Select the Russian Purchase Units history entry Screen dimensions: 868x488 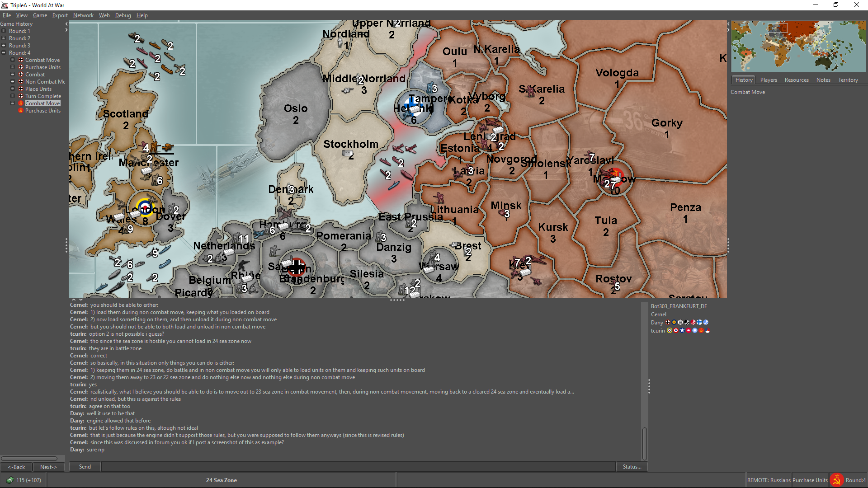coord(42,111)
